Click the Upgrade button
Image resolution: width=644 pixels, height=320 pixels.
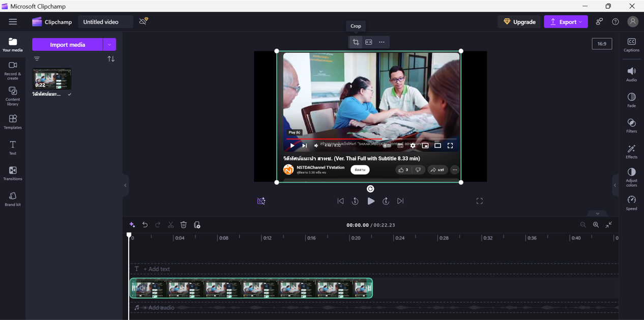519,22
